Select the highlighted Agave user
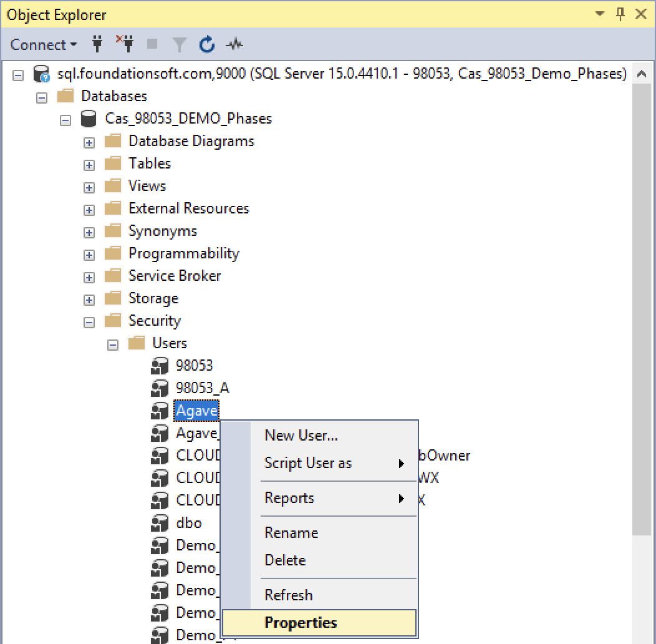 pos(196,411)
